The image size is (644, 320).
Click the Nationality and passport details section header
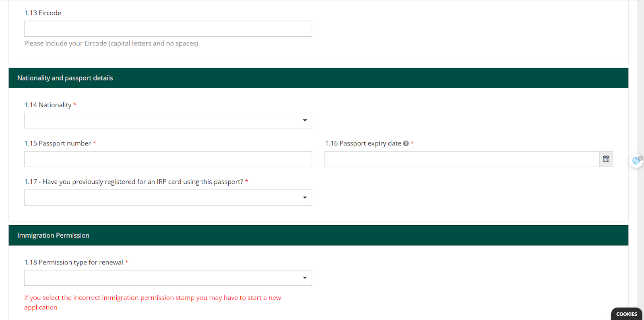[x=318, y=78]
